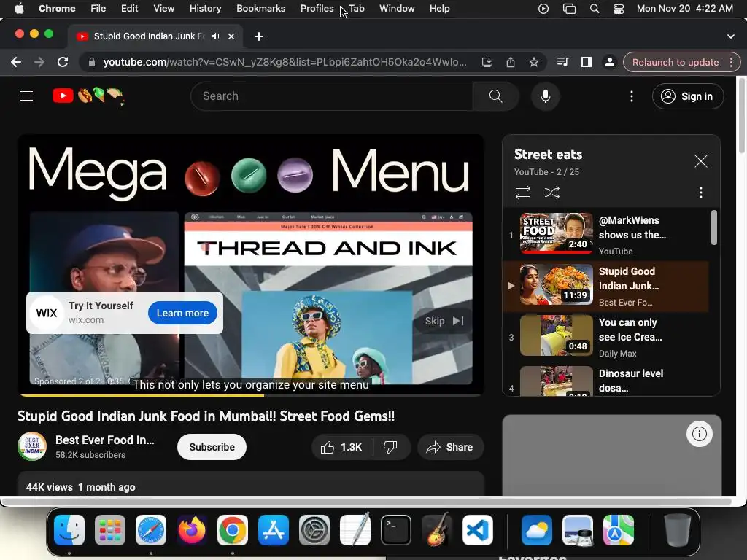
Task: Skip the Wix advertisement
Action: click(x=444, y=321)
